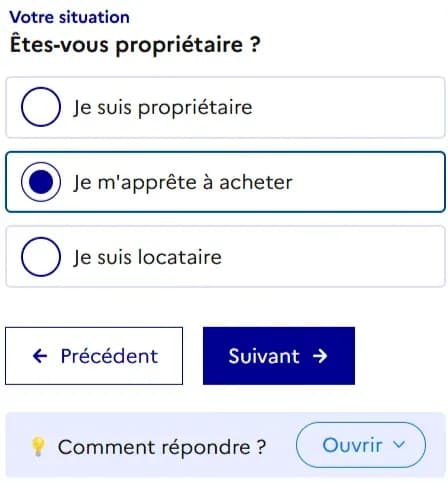Screen dimensions: 448x483
Task: Click empty space inside the locataire option card
Action: (x=333, y=257)
